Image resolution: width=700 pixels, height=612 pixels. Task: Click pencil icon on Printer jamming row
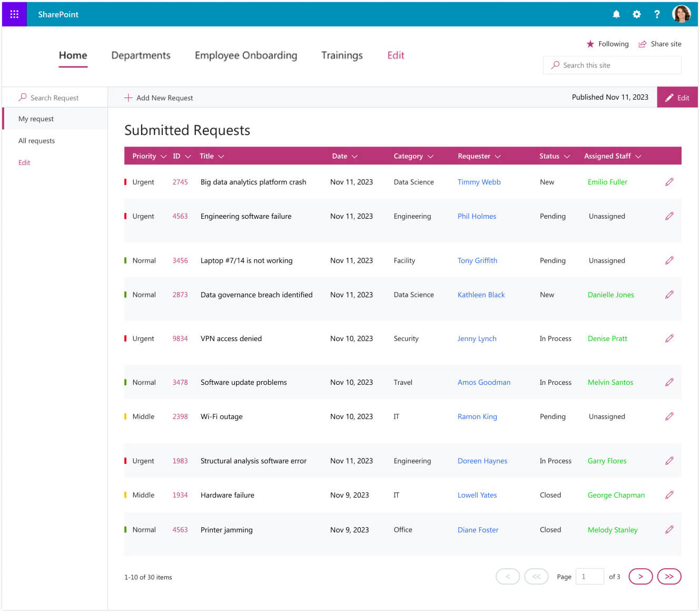coord(669,530)
